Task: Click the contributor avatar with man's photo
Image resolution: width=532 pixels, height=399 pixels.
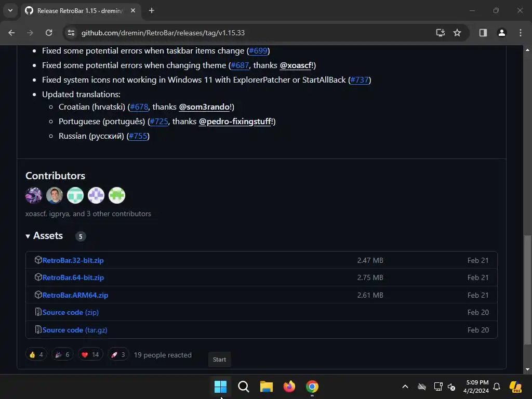Action: pyautogui.click(x=55, y=195)
